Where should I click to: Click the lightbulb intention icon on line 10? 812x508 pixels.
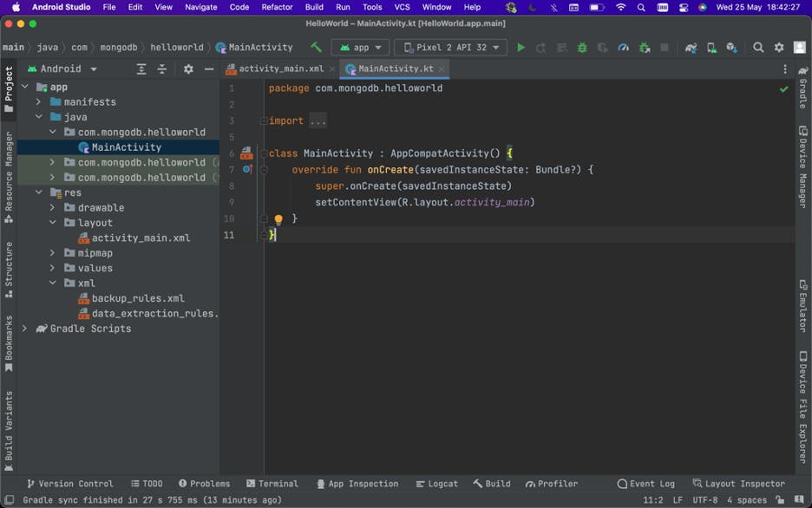click(x=278, y=219)
